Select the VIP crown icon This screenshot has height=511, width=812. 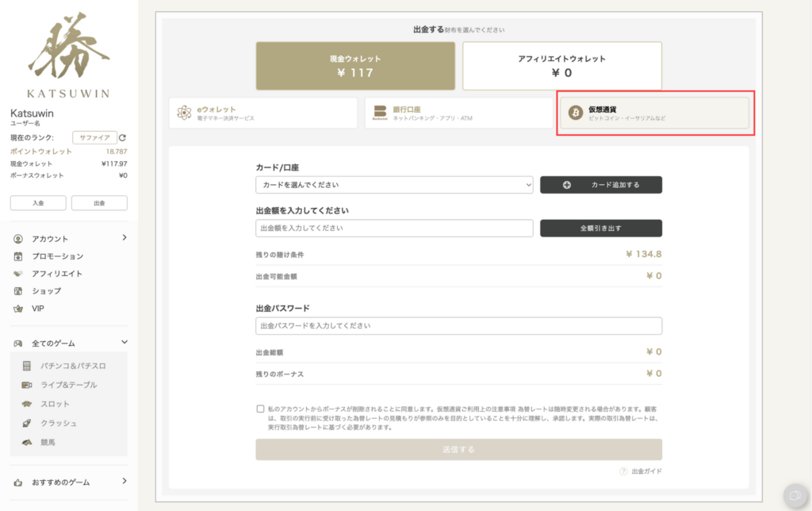(x=19, y=309)
